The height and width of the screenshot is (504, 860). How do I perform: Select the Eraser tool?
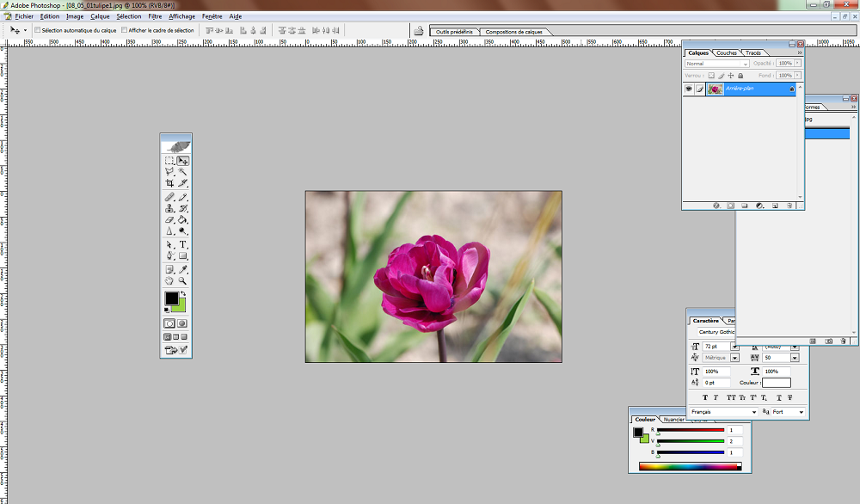(x=169, y=220)
